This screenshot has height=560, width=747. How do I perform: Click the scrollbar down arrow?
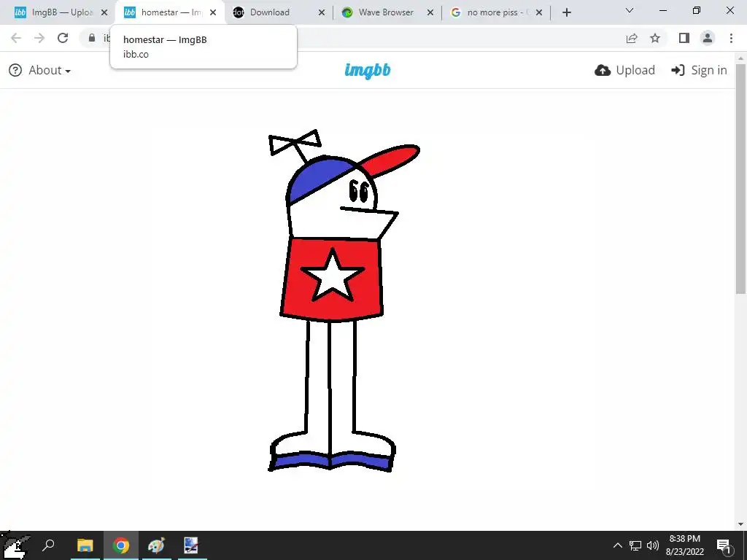[x=740, y=524]
